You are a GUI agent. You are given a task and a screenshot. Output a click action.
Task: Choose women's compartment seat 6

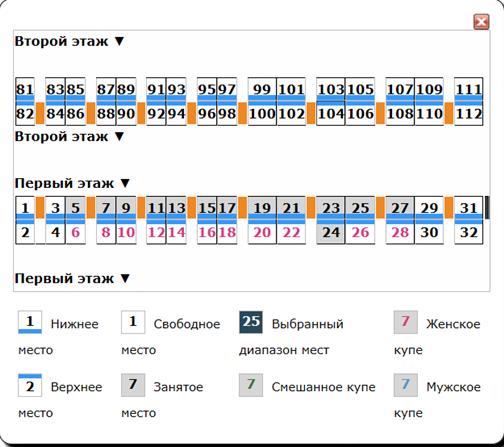point(76,232)
